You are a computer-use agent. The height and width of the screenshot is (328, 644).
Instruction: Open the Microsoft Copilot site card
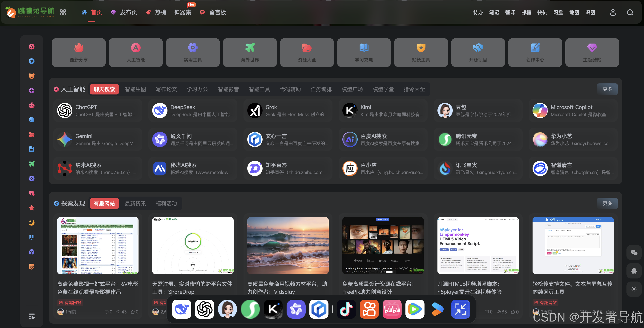point(573,110)
